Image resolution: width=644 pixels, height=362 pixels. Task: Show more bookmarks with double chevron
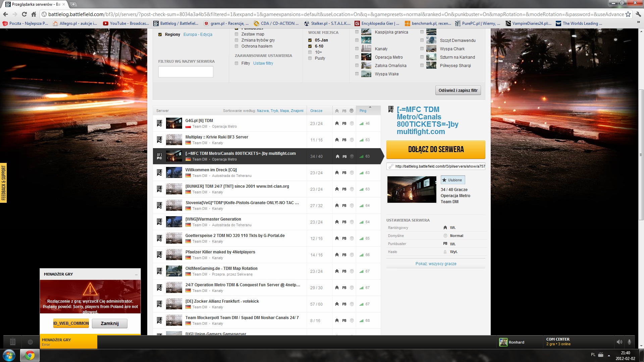tap(638, 22)
